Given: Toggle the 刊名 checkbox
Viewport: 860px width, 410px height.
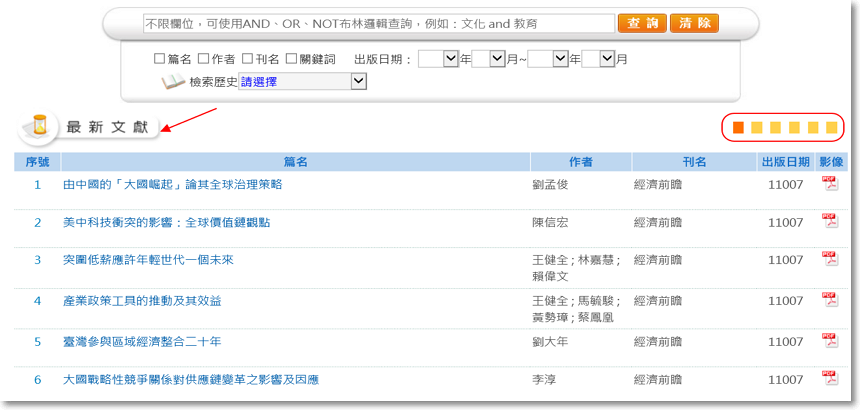Looking at the screenshot, I should click(247, 60).
